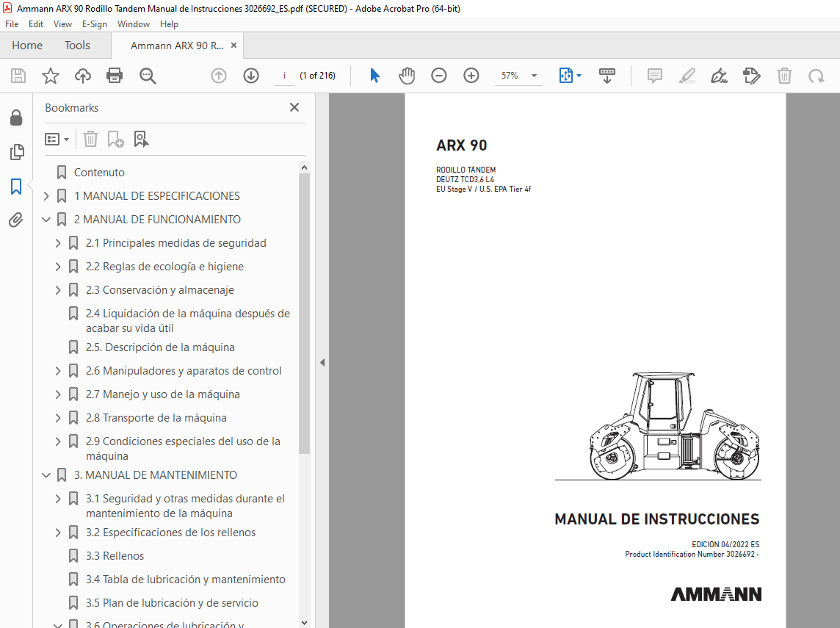840x628 pixels.
Task: Expand 2.7 Manejo y uso bookmark
Action: click(58, 394)
